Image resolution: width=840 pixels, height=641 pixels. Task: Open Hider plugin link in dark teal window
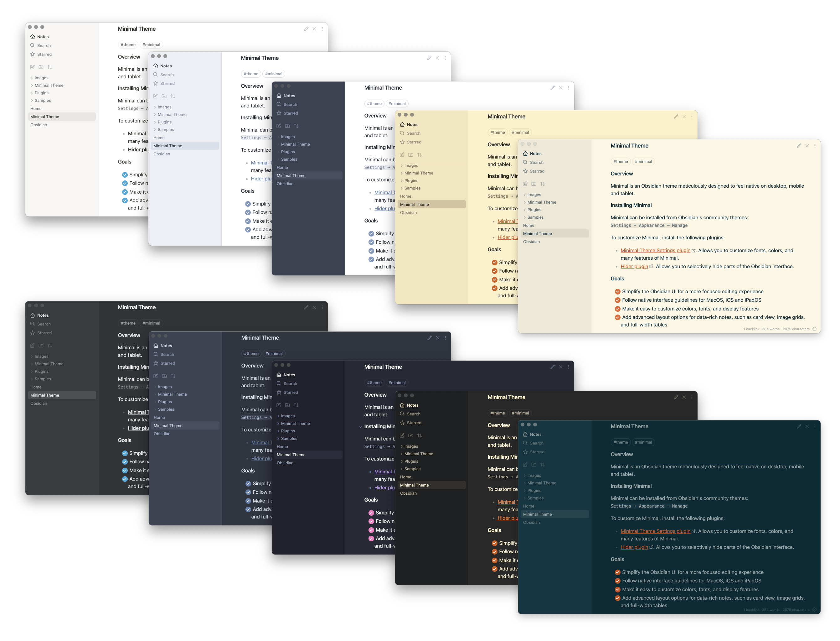click(x=634, y=547)
